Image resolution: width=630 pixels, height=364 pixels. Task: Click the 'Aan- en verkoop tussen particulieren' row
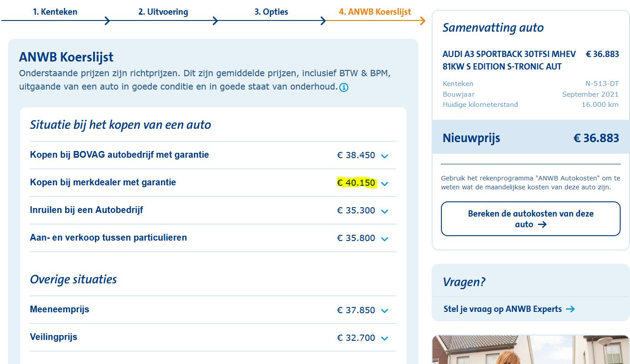coord(108,238)
